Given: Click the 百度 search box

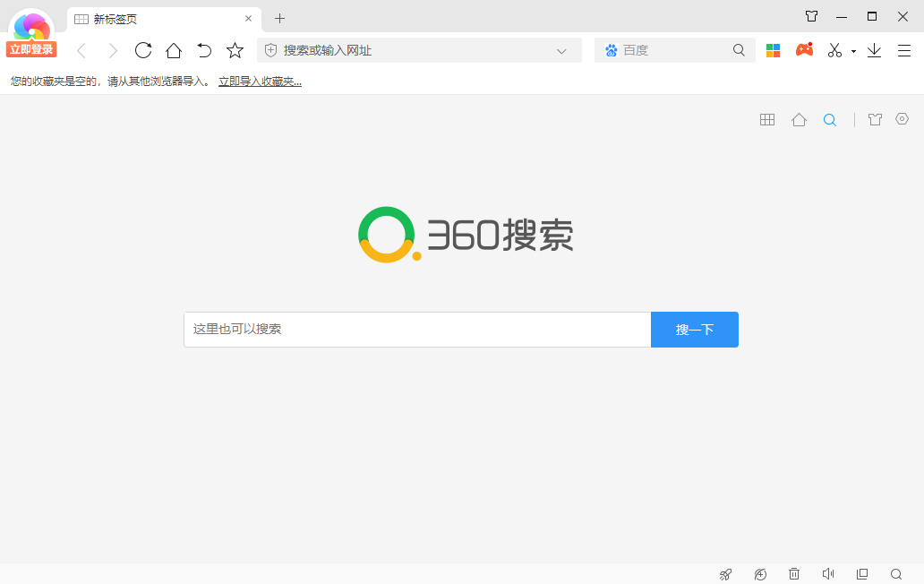Looking at the screenshot, I should (x=675, y=51).
